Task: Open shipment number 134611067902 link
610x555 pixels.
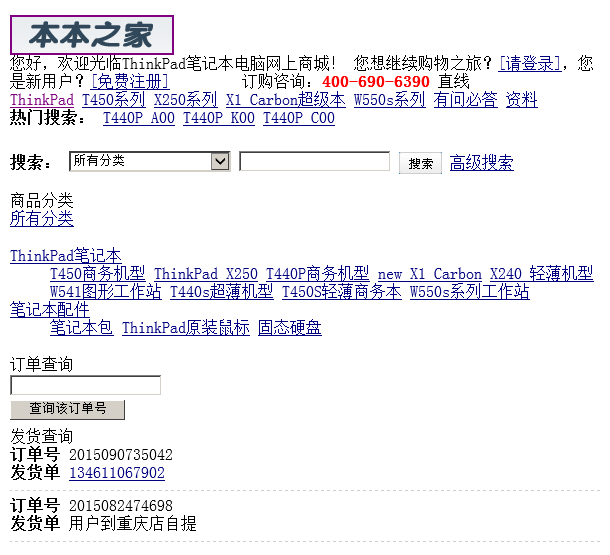Action: click(117, 473)
